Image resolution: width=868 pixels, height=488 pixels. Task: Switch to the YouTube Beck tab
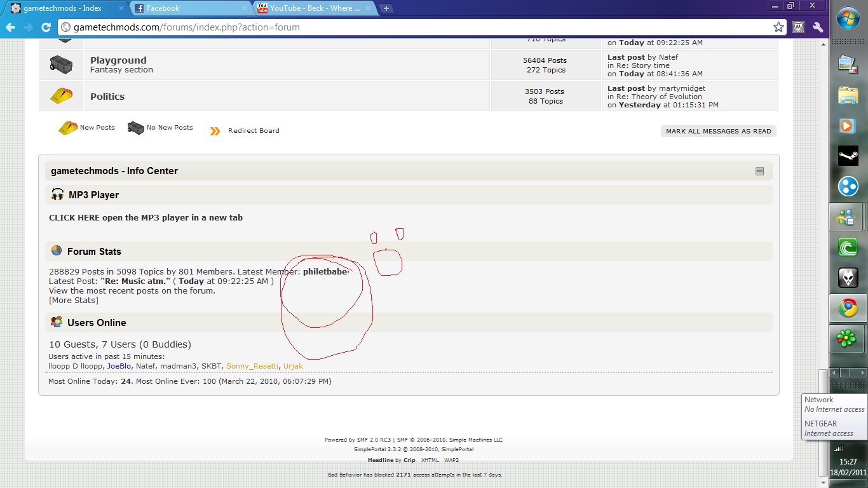[x=315, y=8]
